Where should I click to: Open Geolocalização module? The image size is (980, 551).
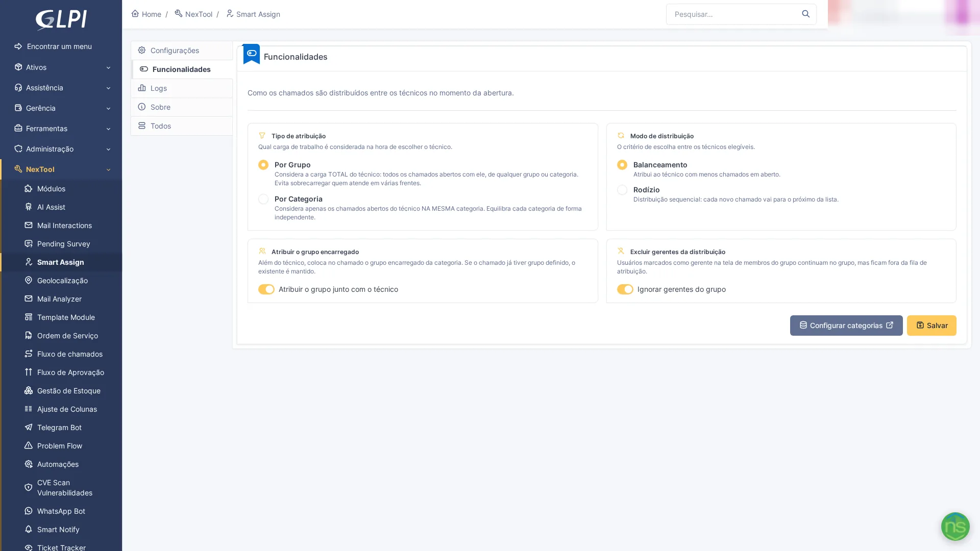pyautogui.click(x=62, y=281)
